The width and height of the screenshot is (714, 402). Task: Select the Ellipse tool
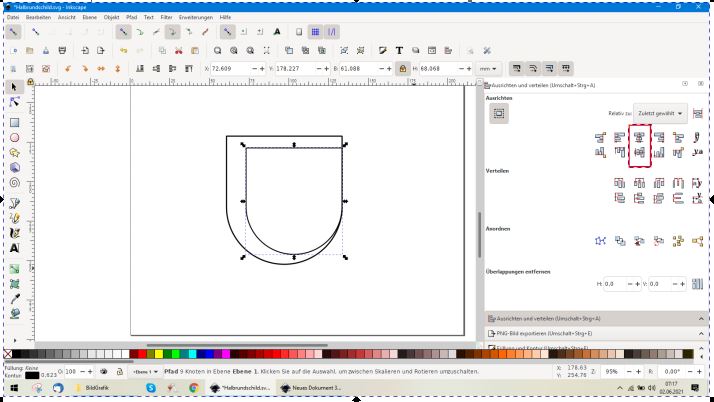click(15, 137)
